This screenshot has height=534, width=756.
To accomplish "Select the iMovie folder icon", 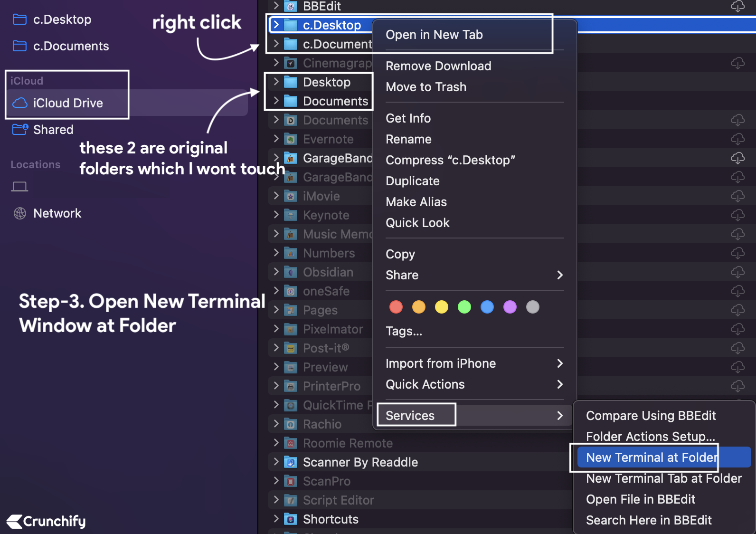I will (x=290, y=196).
